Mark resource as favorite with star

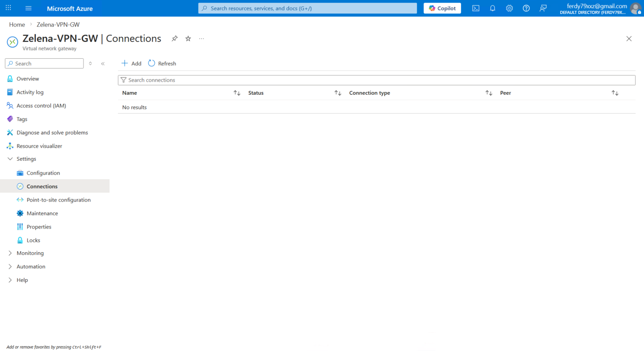click(188, 39)
